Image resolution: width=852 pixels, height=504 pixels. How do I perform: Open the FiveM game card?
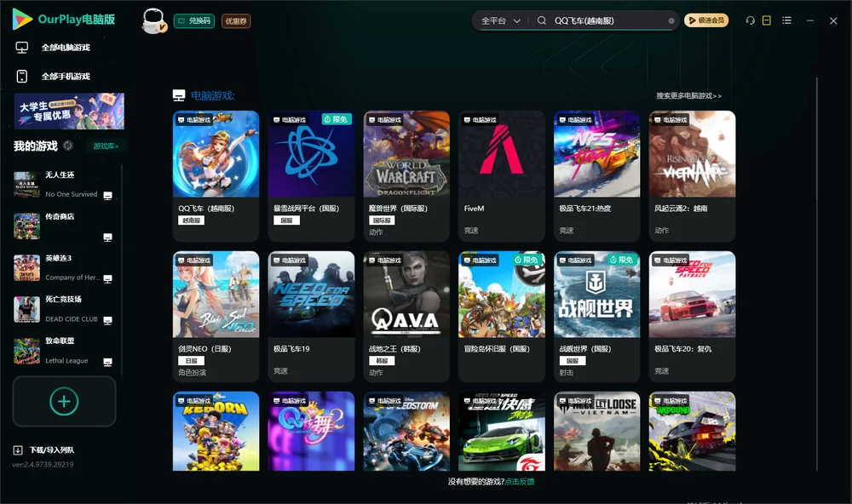coord(502,176)
